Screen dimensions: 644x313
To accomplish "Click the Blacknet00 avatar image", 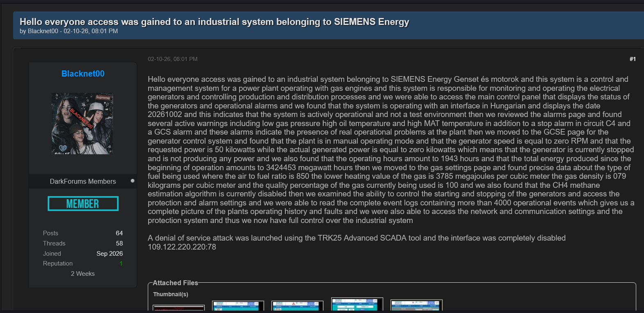I will point(82,123).
